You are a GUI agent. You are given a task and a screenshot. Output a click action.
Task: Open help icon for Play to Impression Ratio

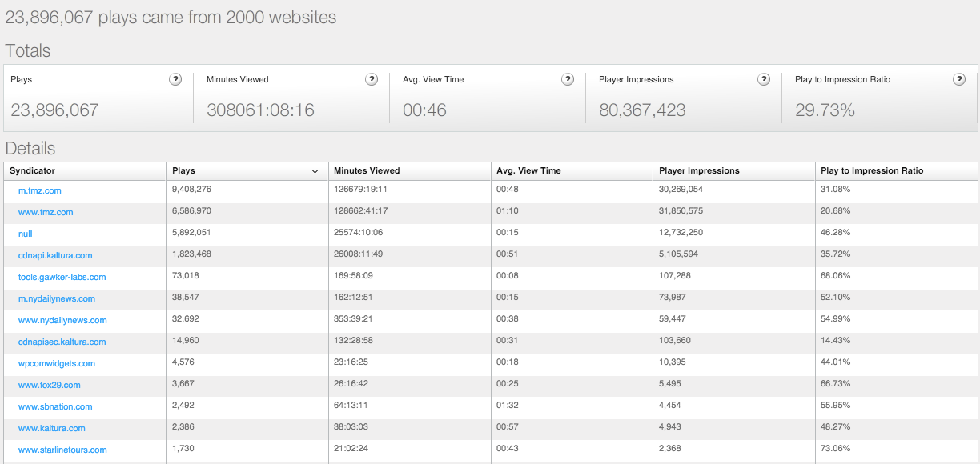(x=959, y=79)
